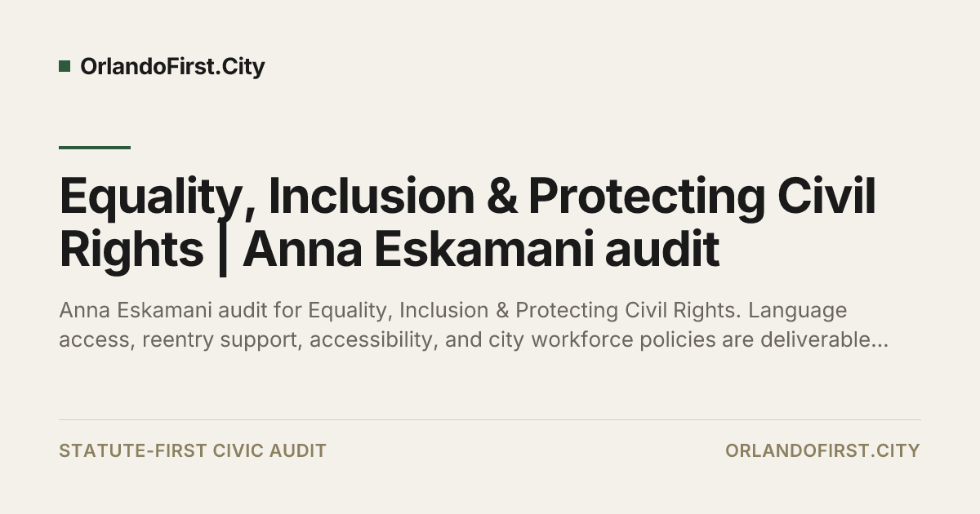Click the vertical pipe separator in the title
980x514 pixels.
[223, 250]
